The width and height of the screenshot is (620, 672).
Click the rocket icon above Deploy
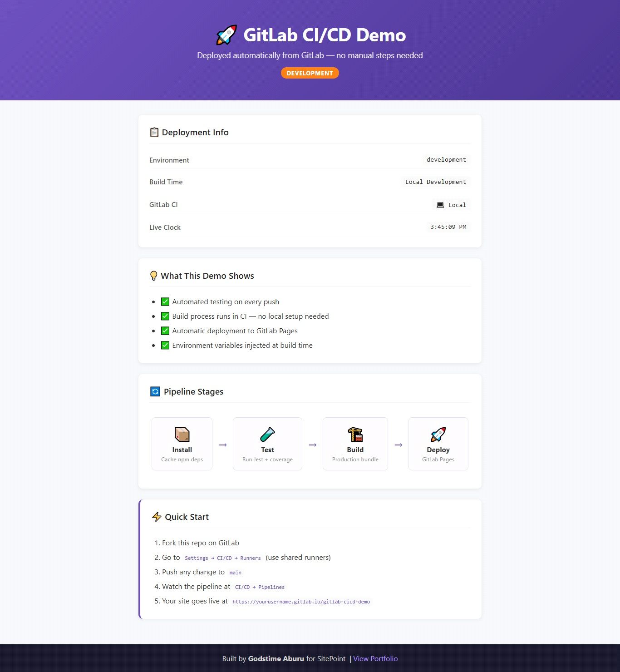coord(438,435)
